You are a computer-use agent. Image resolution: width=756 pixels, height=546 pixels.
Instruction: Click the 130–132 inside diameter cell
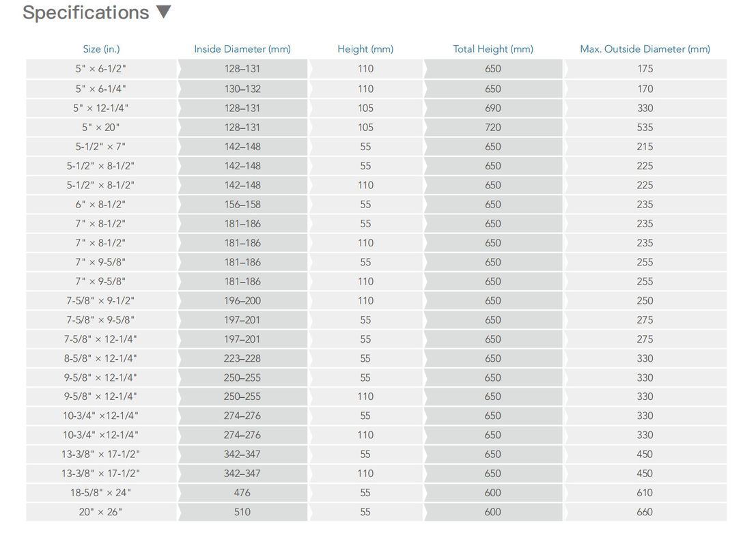pyautogui.click(x=242, y=89)
